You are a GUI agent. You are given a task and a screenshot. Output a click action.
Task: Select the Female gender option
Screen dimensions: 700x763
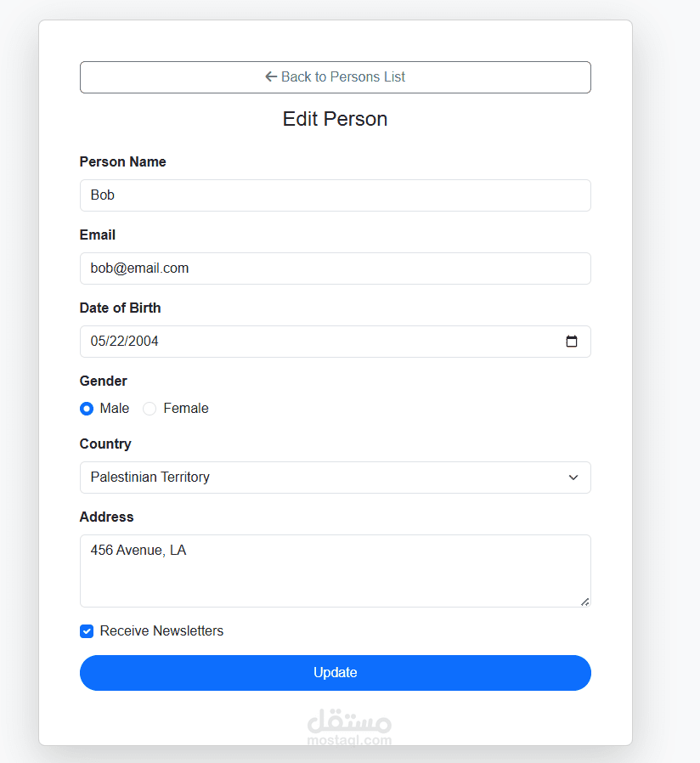tap(150, 409)
